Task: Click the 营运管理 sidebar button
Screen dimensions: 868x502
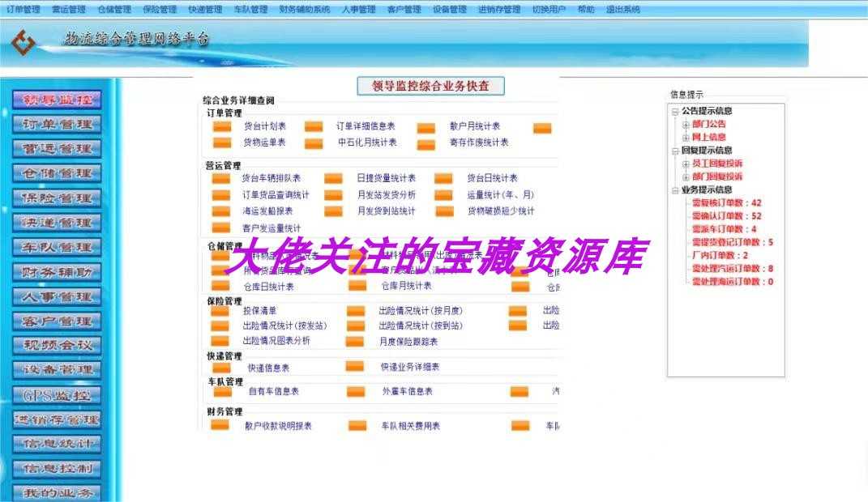Action: [57, 149]
